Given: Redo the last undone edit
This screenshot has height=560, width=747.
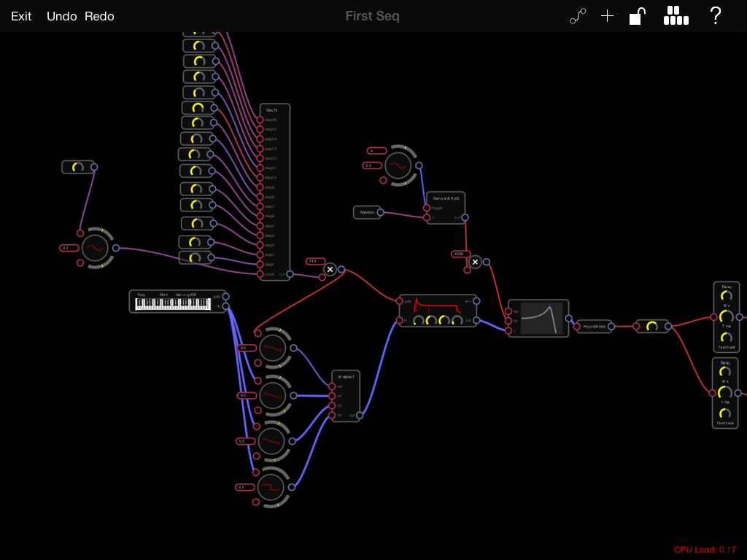Looking at the screenshot, I should 99,16.
